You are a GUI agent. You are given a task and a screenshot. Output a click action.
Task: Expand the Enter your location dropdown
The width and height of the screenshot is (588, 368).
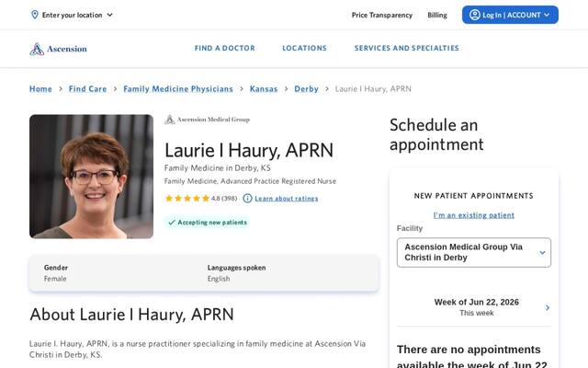tap(72, 15)
